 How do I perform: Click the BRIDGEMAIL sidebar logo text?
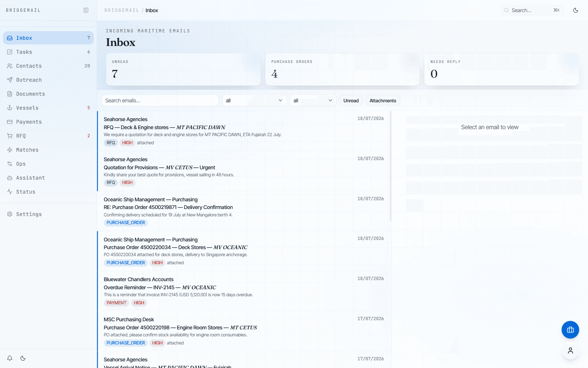[x=23, y=10]
